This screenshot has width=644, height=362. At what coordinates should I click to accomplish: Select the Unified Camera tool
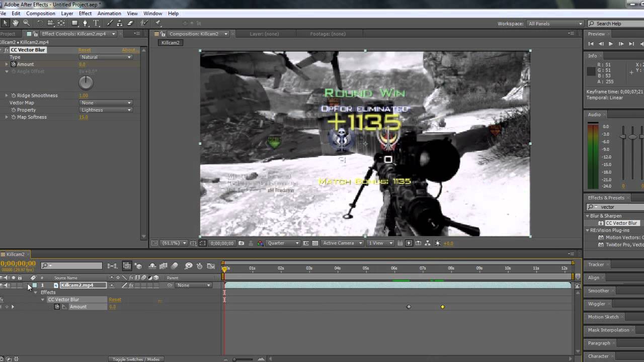(x=50, y=23)
